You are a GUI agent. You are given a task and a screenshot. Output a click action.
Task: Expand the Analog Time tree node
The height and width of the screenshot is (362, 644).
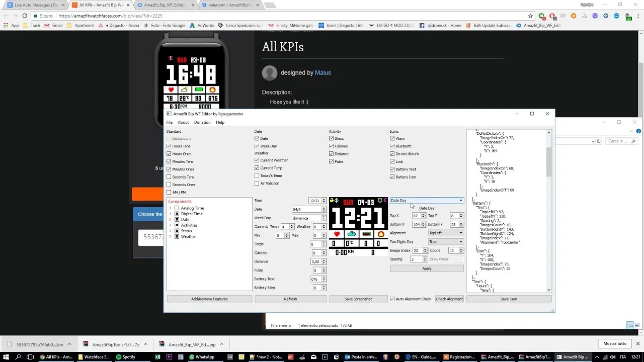171,208
